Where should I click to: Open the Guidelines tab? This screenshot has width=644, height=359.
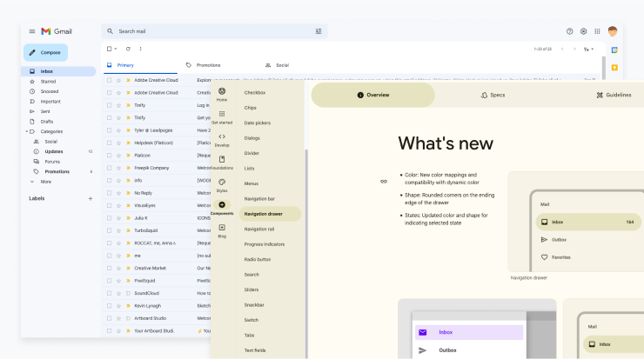pyautogui.click(x=614, y=96)
